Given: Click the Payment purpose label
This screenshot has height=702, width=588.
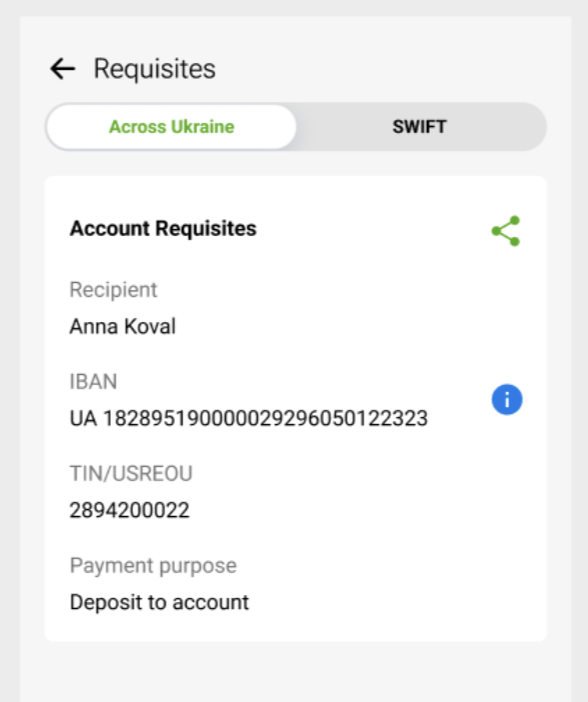Looking at the screenshot, I should pyautogui.click(x=153, y=566).
